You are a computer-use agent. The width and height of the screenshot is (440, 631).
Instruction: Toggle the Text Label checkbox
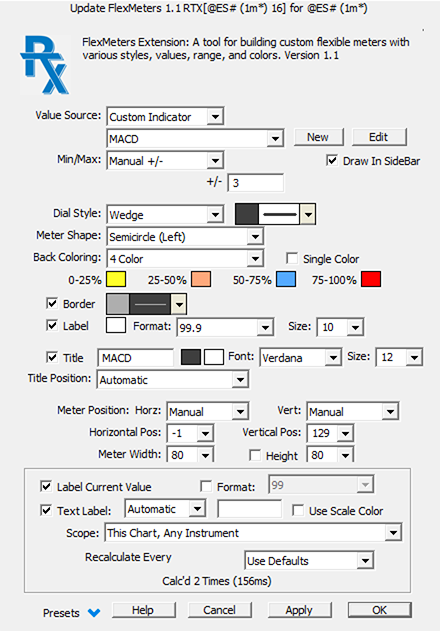pyautogui.click(x=46, y=510)
